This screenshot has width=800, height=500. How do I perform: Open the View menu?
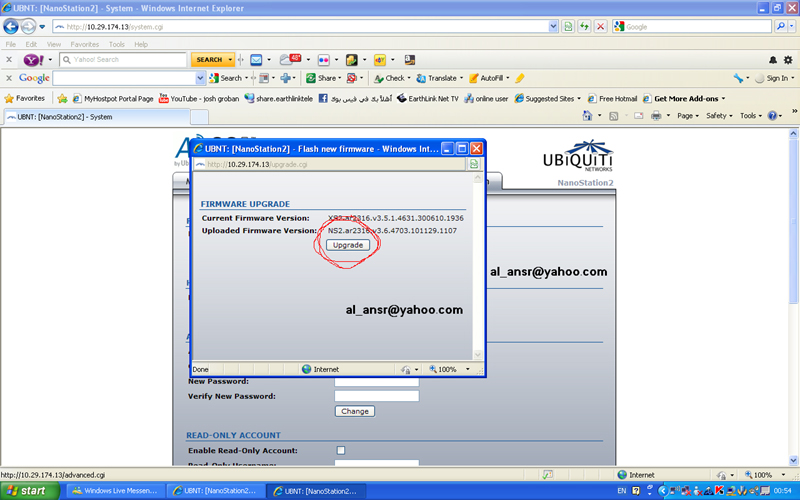(x=54, y=44)
